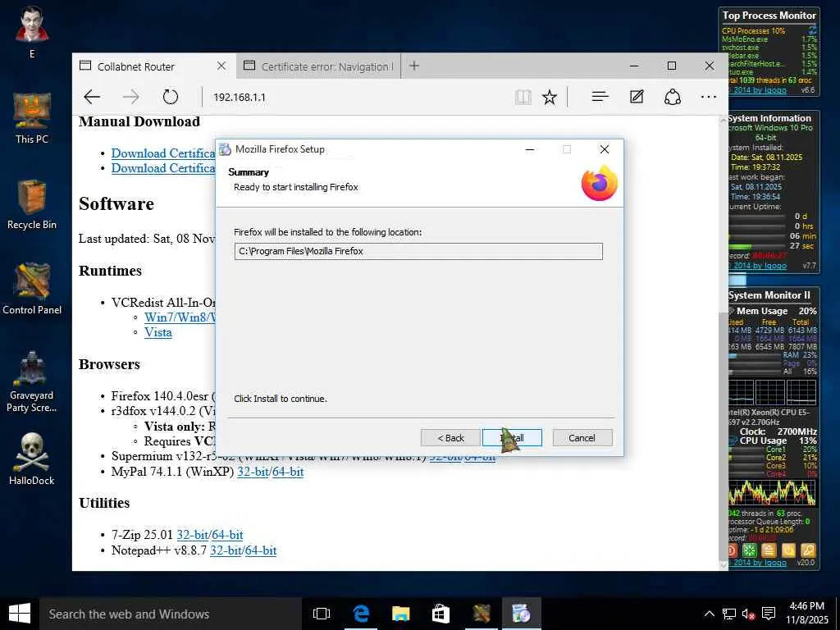This screenshot has width=840, height=630.
Task: Click the Firefox logo in the Setup dialog
Action: point(600,183)
